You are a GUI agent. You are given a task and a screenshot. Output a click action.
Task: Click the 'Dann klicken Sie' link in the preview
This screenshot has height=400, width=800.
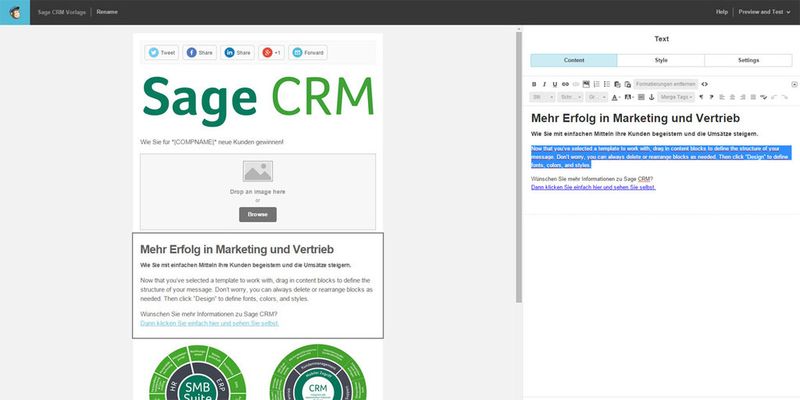210,323
